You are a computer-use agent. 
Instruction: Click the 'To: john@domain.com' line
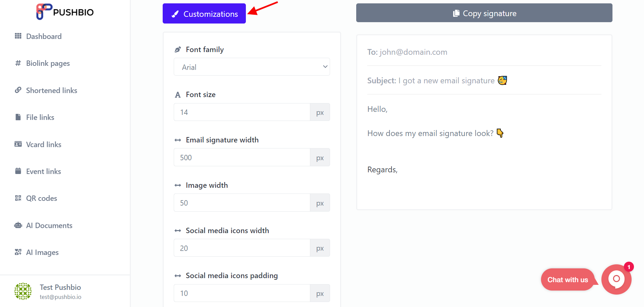[x=407, y=52]
